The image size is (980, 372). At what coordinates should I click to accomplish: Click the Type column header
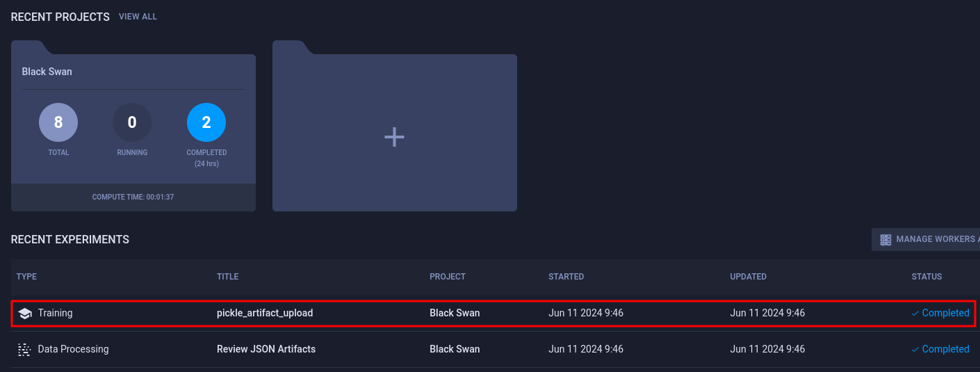click(x=26, y=277)
